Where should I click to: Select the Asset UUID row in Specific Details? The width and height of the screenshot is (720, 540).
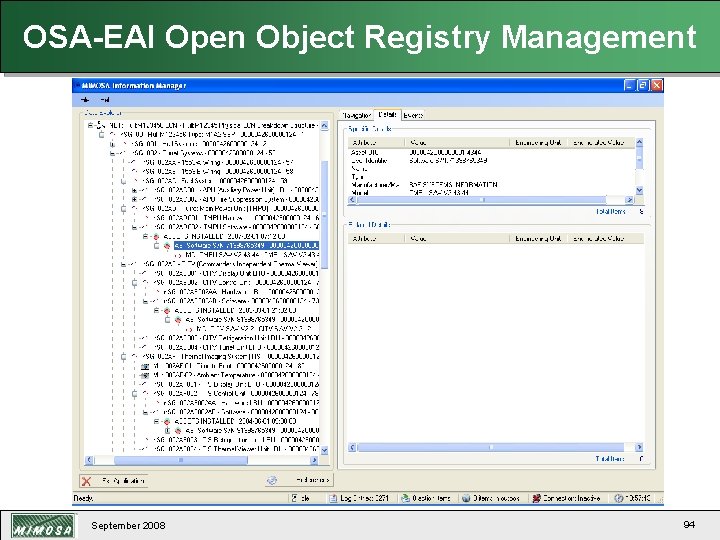[x=491, y=152]
